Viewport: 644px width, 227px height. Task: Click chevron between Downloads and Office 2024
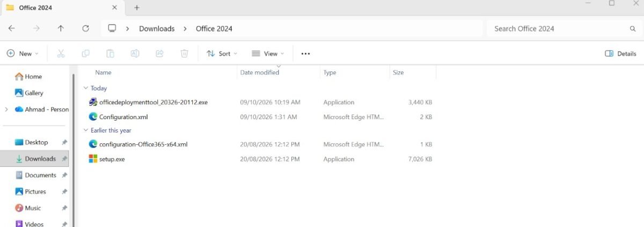pyautogui.click(x=185, y=28)
